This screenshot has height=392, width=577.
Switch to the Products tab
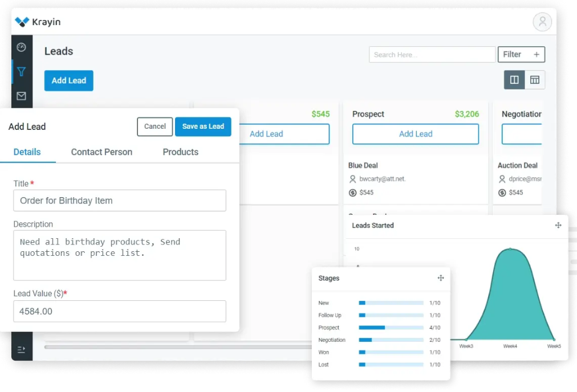(180, 152)
